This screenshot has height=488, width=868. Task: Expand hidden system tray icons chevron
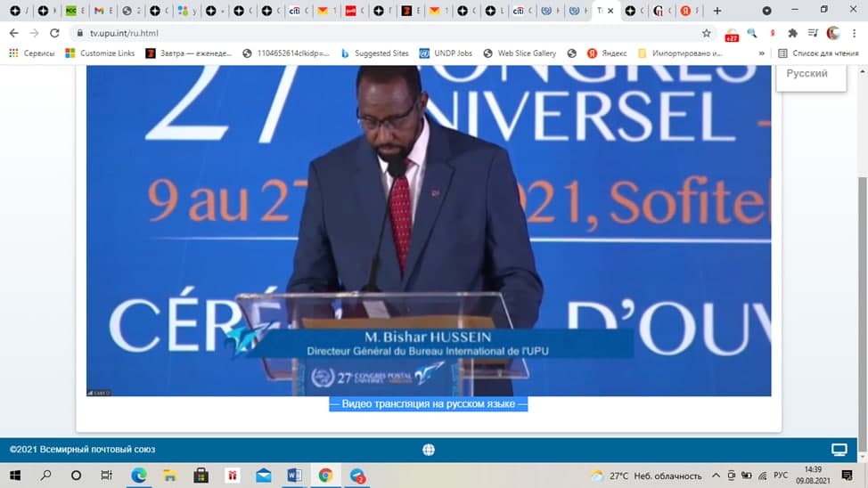[x=716, y=476]
